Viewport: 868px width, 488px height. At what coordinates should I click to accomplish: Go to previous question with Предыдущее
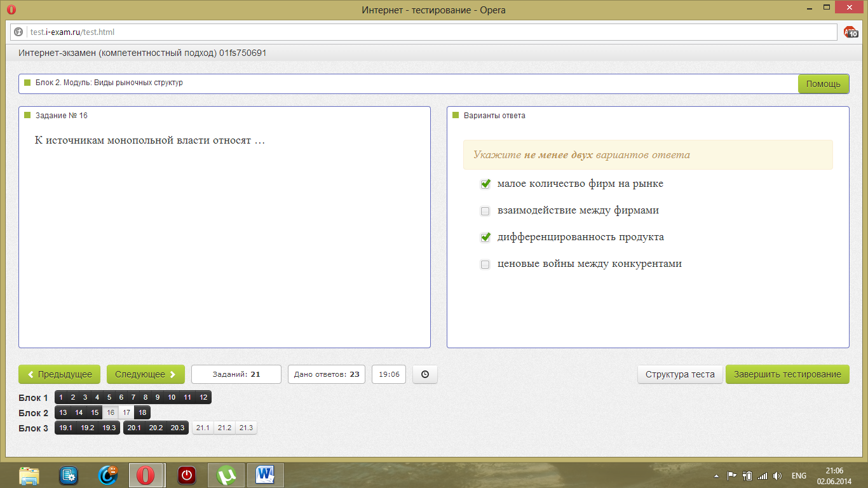pos(60,374)
